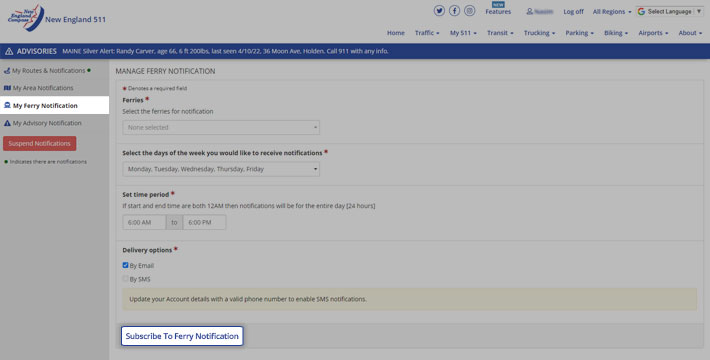This screenshot has width=710, height=360.
Task: Go to the Home page
Action: [x=396, y=33]
